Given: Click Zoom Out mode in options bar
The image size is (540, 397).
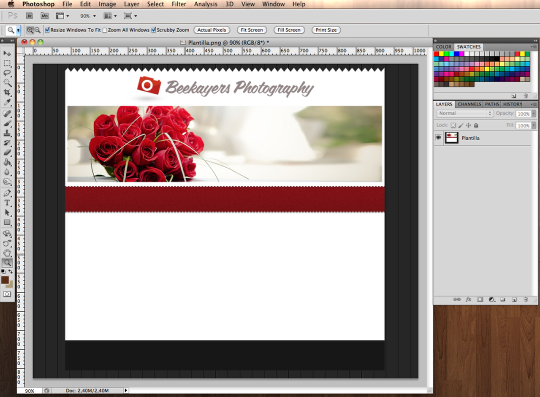Looking at the screenshot, I should [x=37, y=30].
